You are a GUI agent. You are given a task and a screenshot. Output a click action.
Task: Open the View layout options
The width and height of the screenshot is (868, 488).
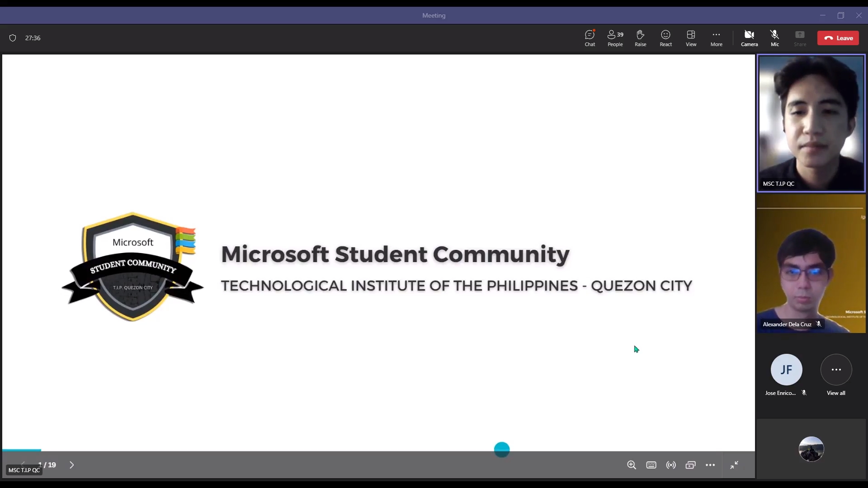pyautogui.click(x=691, y=38)
